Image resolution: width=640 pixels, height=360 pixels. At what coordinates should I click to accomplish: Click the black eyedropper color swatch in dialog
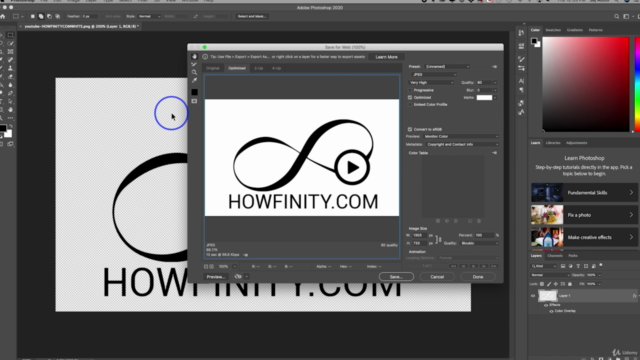pyautogui.click(x=194, y=92)
